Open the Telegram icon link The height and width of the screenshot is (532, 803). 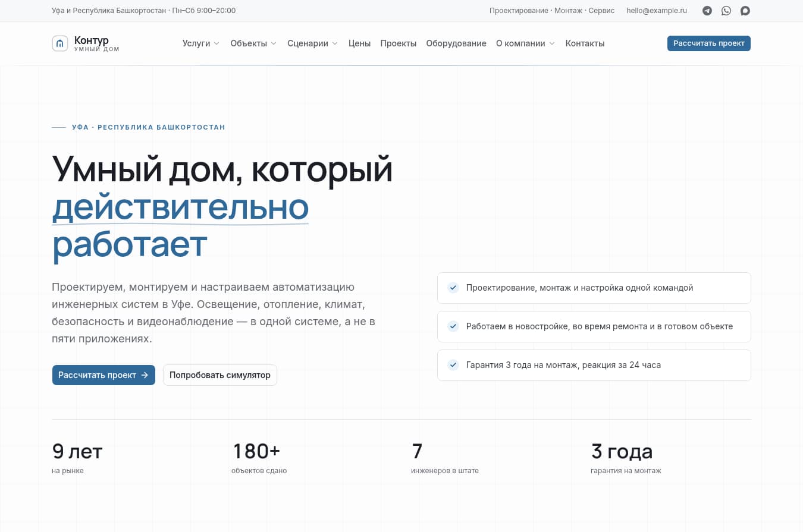pos(707,11)
